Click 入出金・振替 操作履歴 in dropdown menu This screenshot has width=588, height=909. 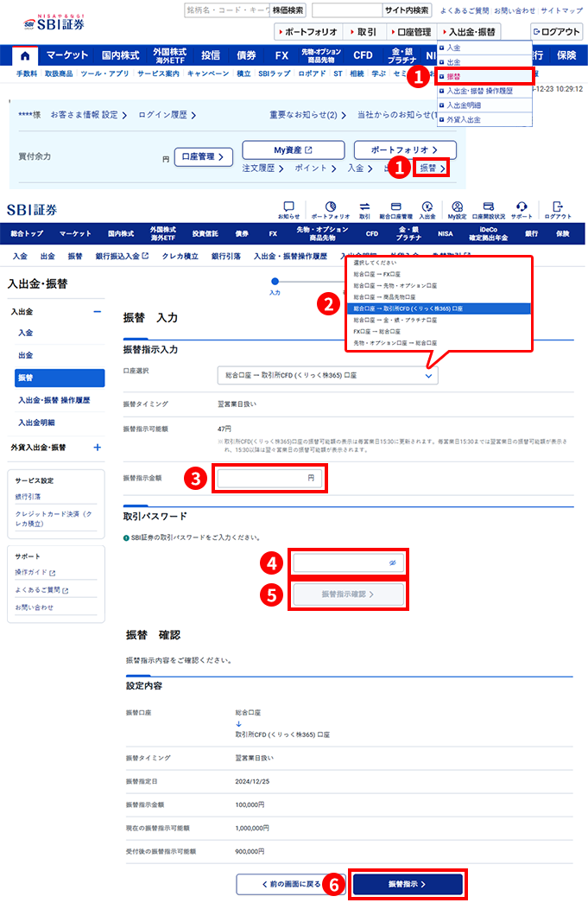[484, 91]
